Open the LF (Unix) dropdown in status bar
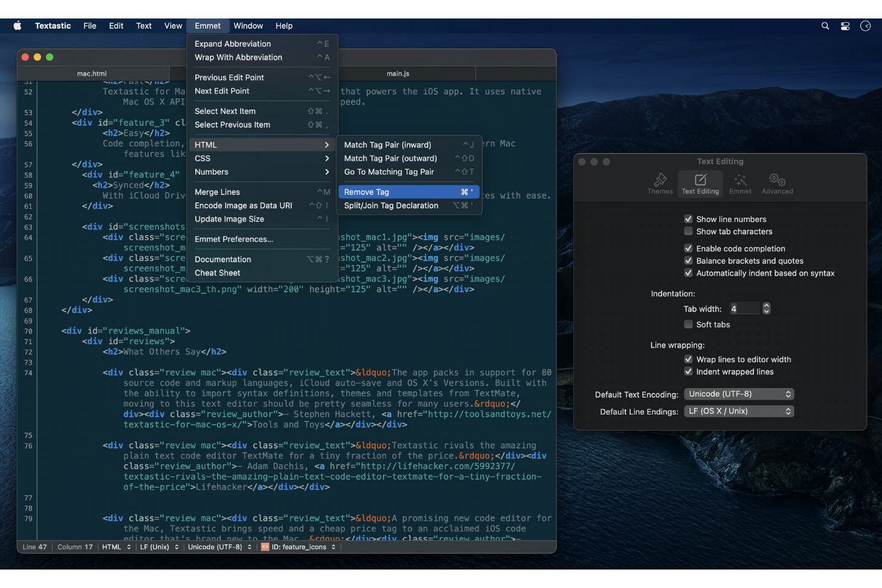This screenshot has height=588, width=882. [159, 546]
